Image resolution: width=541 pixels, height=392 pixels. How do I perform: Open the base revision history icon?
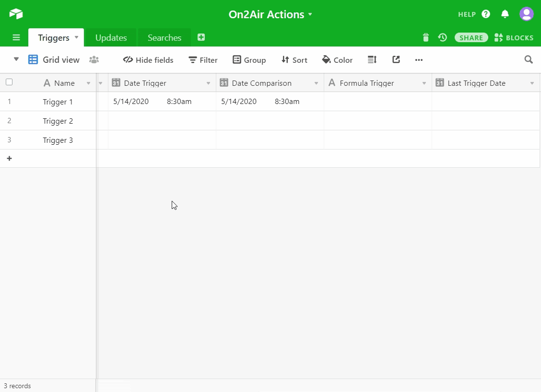442,37
